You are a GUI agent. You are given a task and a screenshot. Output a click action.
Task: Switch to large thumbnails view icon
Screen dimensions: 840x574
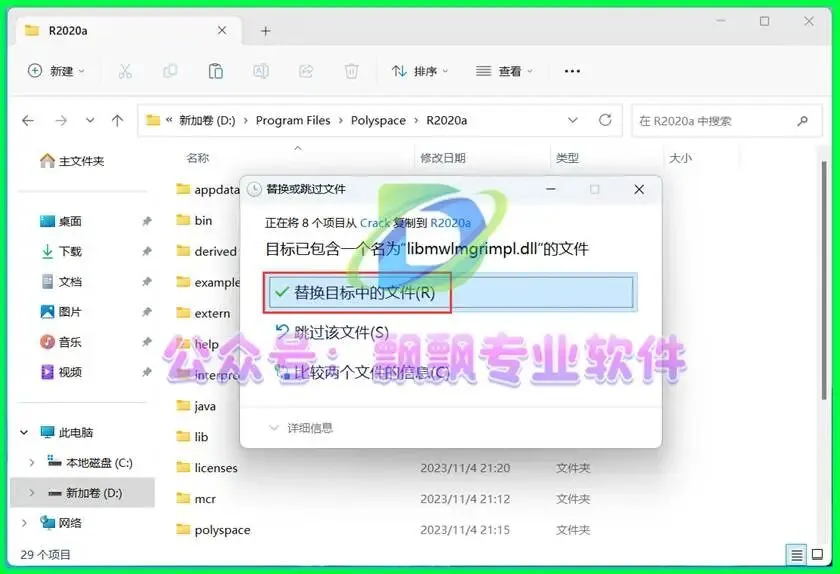pos(818,555)
